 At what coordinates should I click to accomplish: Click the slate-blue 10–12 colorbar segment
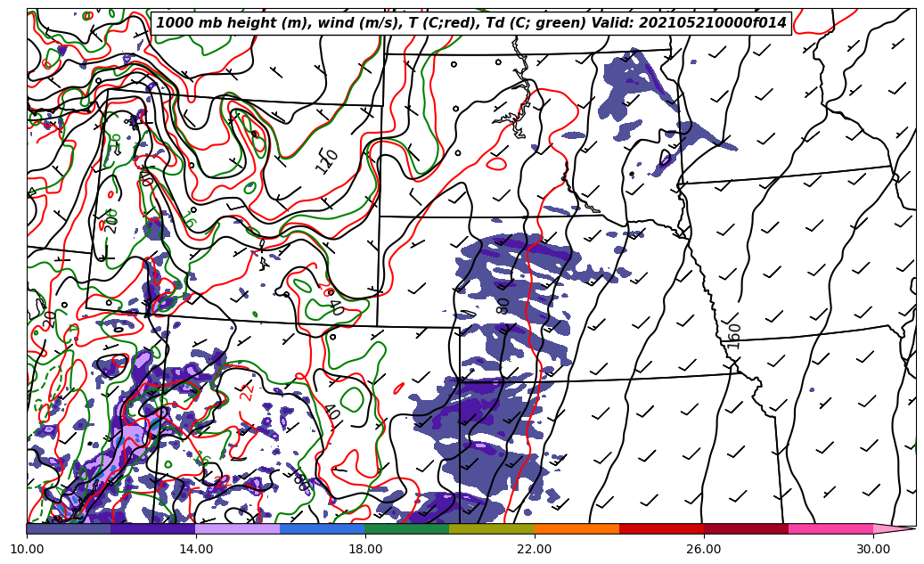click(69, 528)
